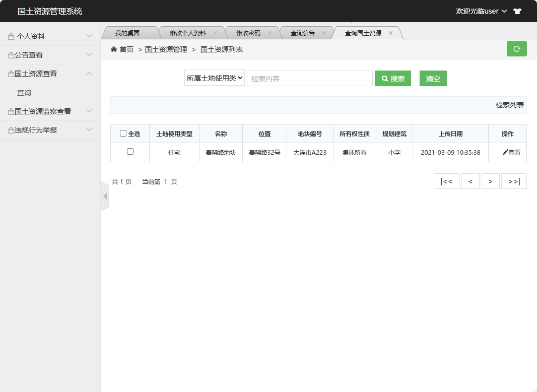Click the refresh icon above the list

point(516,48)
